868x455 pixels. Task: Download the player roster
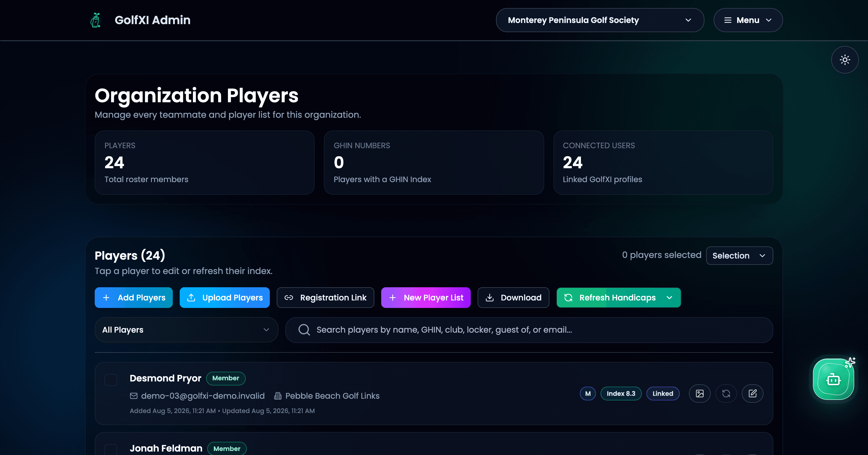[514, 298]
